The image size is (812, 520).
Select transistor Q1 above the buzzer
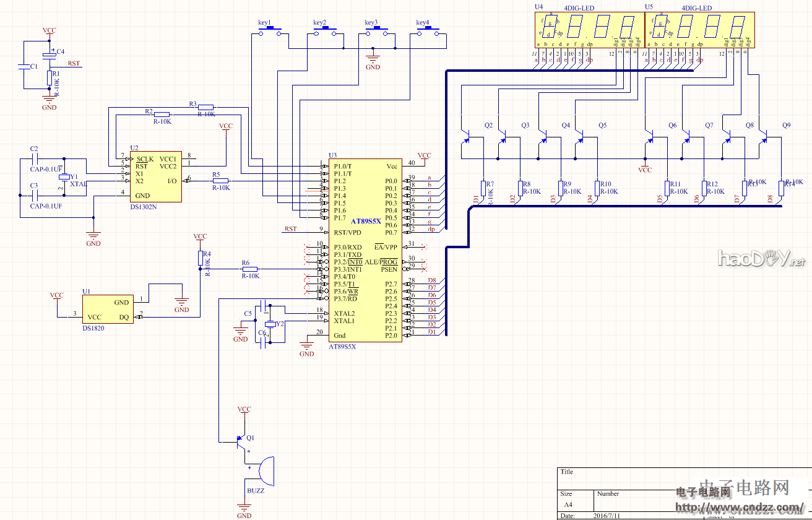click(242, 441)
